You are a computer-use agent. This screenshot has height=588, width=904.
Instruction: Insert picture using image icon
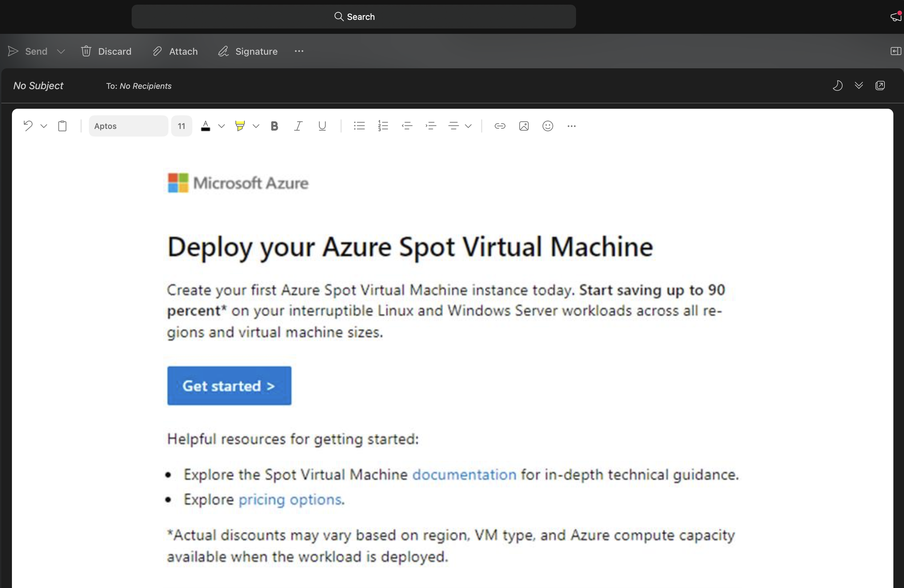523,126
